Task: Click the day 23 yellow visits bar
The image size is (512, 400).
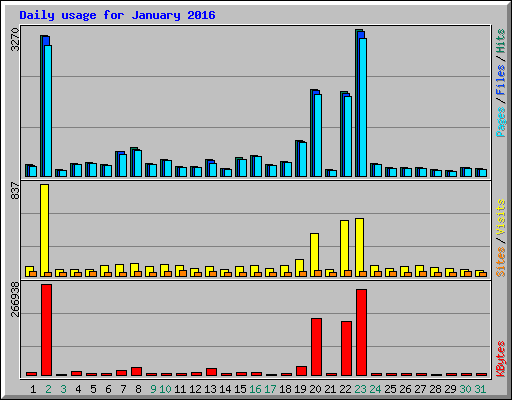Action: (360, 248)
